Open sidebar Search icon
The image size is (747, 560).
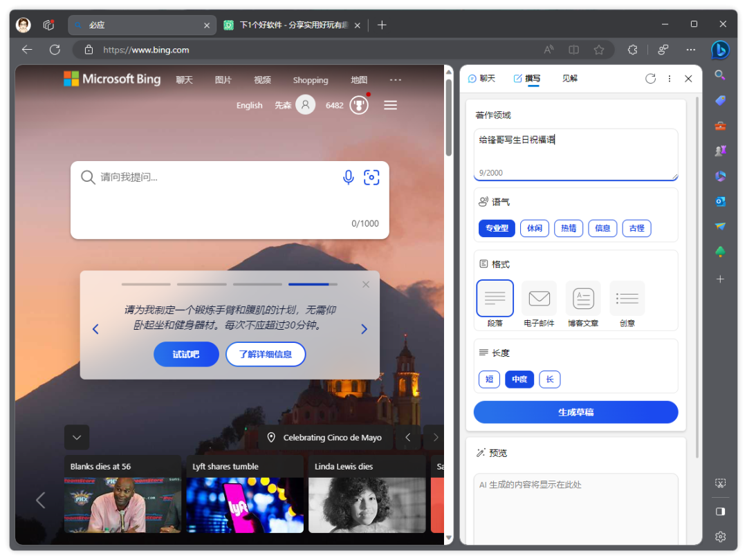point(720,75)
